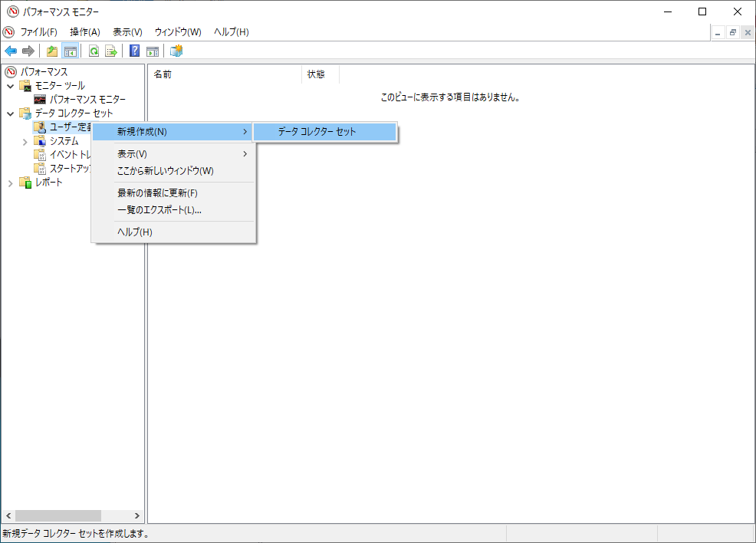Click the イベント トレース folder icon
Screen dimensions: 756x543
pos(40,155)
